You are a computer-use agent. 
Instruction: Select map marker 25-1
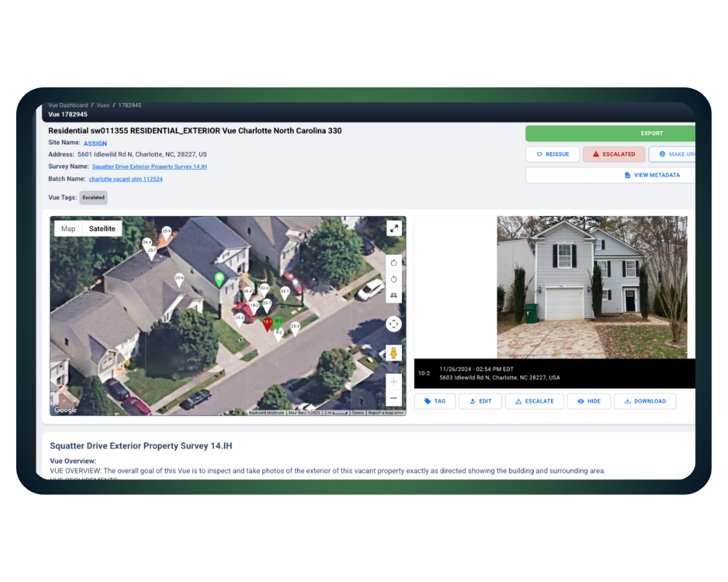266,305
